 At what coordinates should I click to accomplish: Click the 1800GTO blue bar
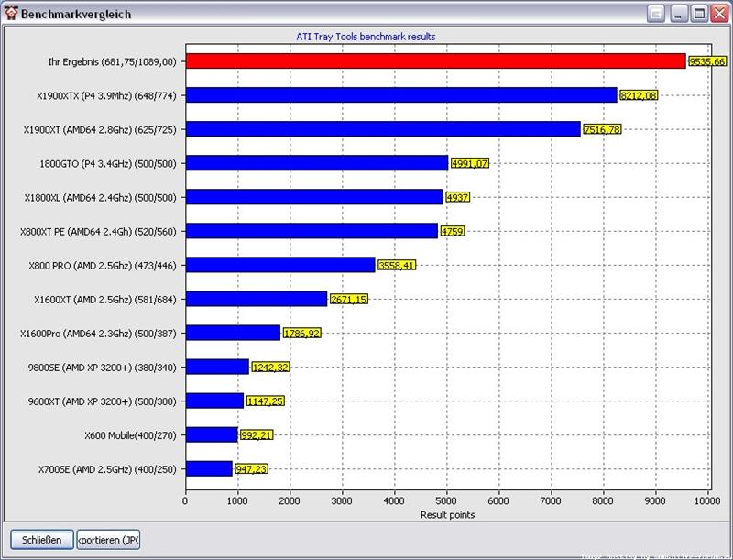click(317, 163)
